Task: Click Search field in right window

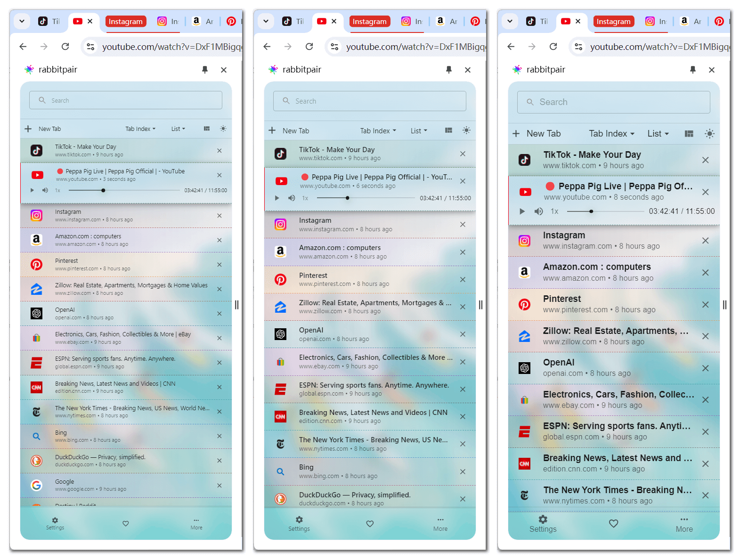Action: tap(614, 102)
